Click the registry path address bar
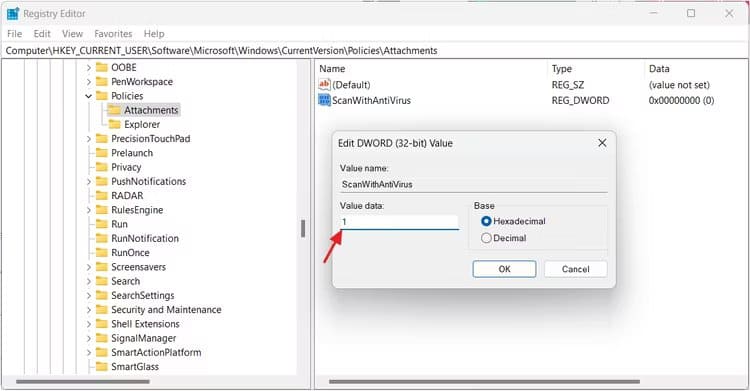Screen dimensions: 750x391 [375, 51]
